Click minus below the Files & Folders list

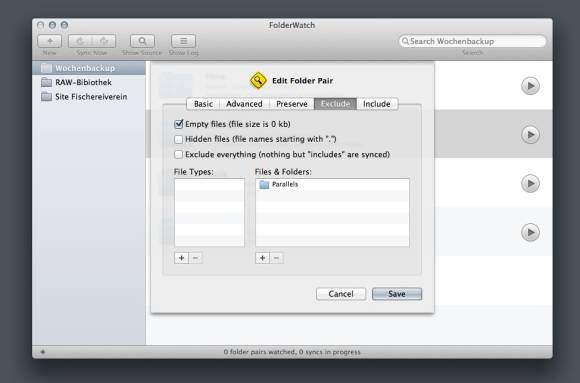[277, 258]
